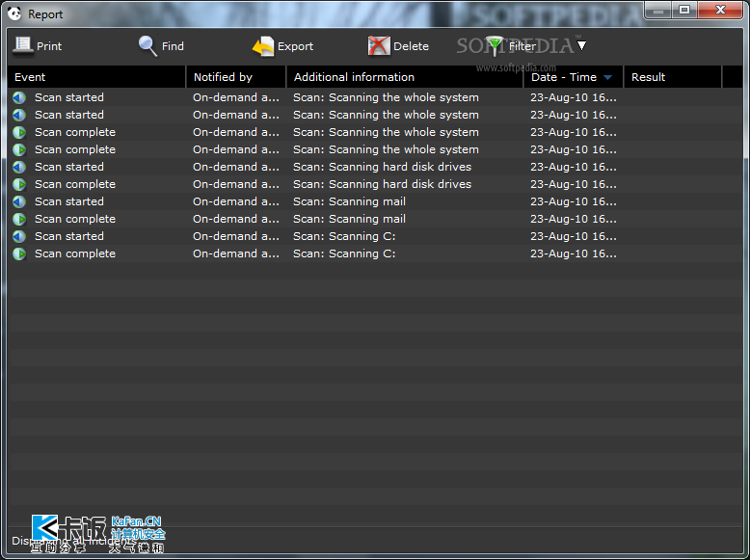Select 'Scan started' text in hard disk drives row
This screenshot has height=560, width=750.
tap(69, 167)
